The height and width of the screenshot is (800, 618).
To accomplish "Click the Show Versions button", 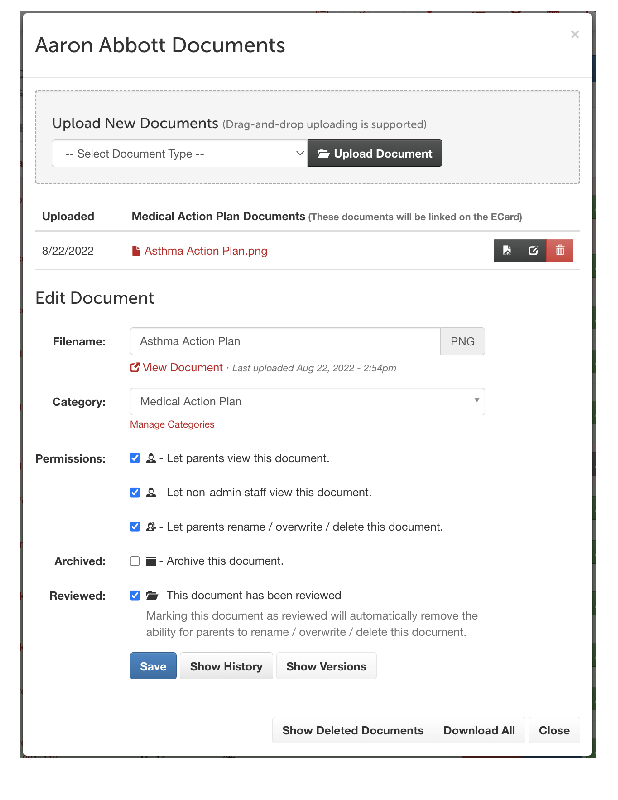I will (326, 666).
